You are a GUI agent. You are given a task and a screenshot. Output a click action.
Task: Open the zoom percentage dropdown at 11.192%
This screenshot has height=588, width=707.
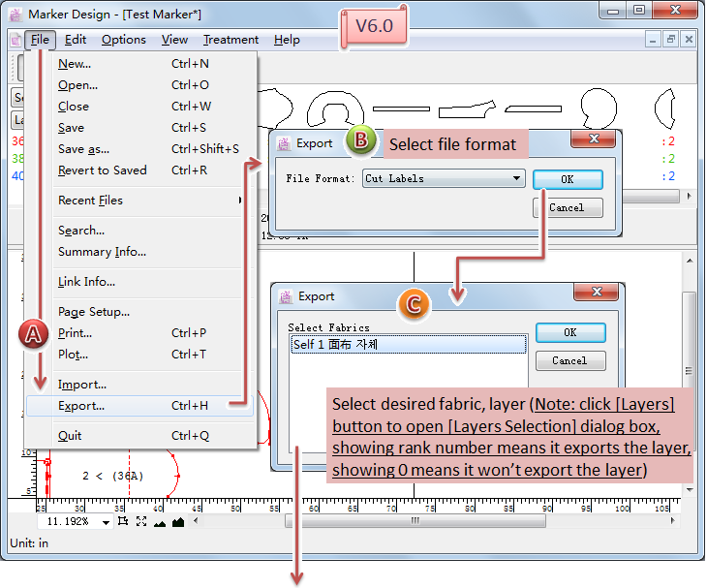point(105,521)
